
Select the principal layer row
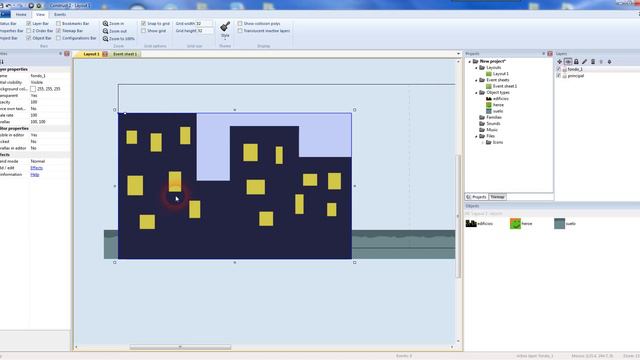[598, 76]
